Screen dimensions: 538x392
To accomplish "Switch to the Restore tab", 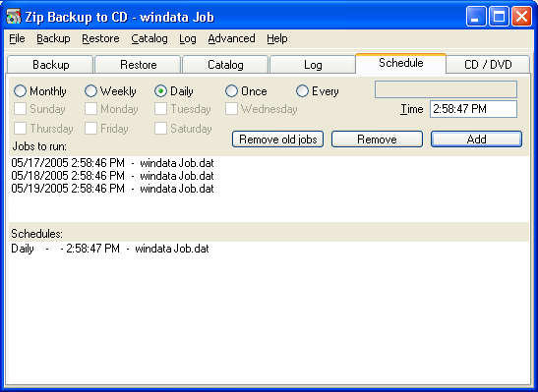I will pyautogui.click(x=138, y=65).
